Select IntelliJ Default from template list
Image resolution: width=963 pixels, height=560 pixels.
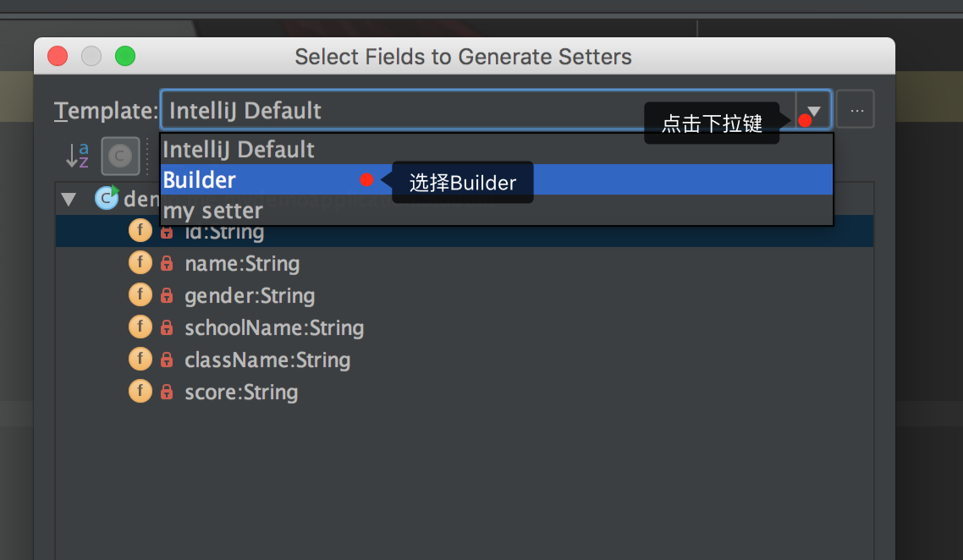(239, 150)
